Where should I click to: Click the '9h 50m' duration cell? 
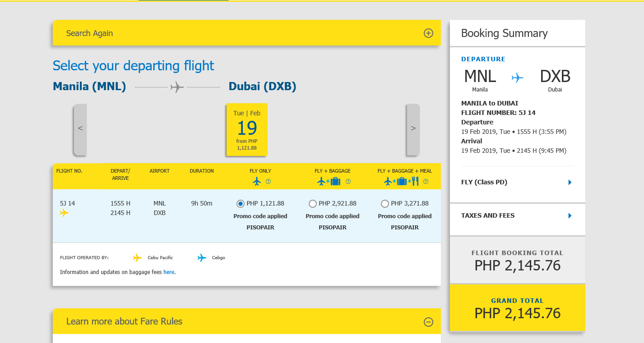[202, 203]
